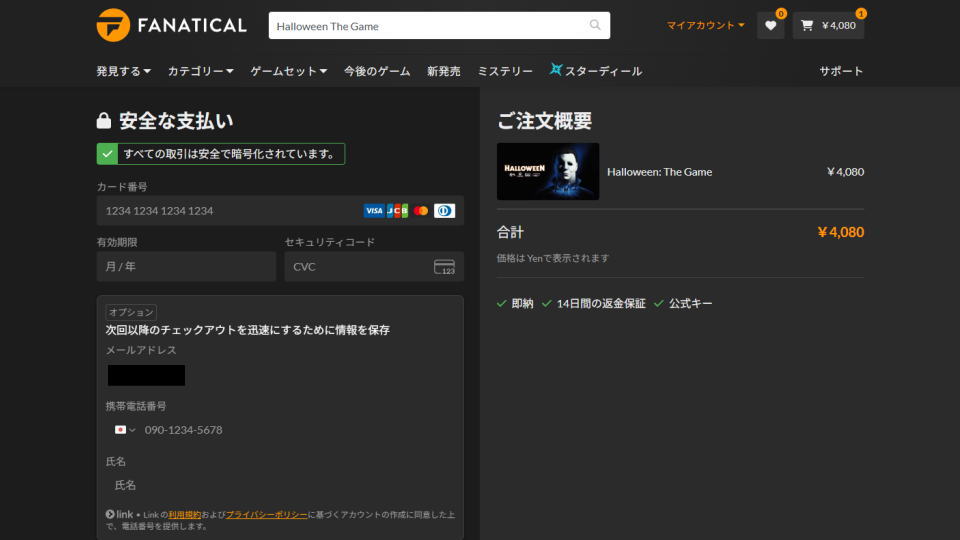Click the Link logo icon
Image resolution: width=960 pixels, height=540 pixels.
pos(119,514)
